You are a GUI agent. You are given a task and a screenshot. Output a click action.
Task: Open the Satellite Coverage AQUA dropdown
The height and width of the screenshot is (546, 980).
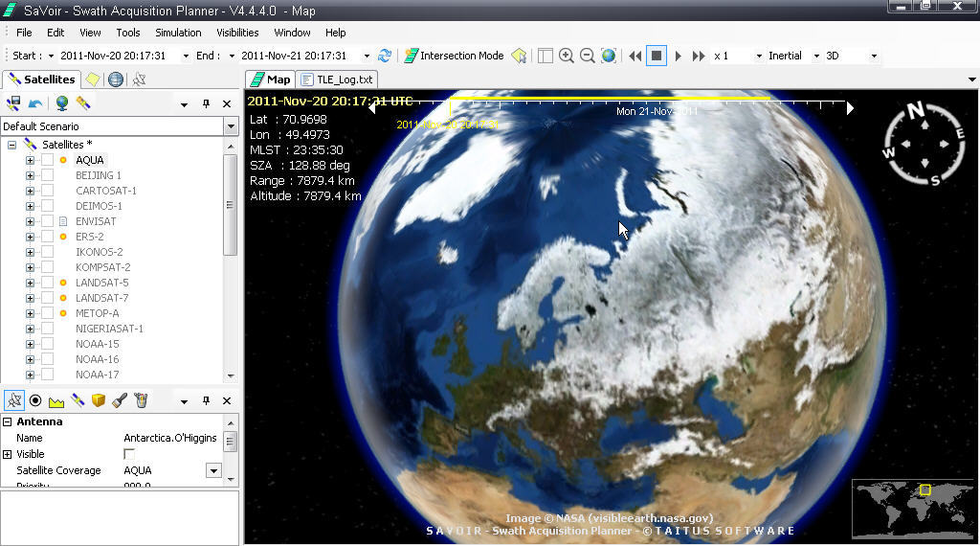(213, 470)
